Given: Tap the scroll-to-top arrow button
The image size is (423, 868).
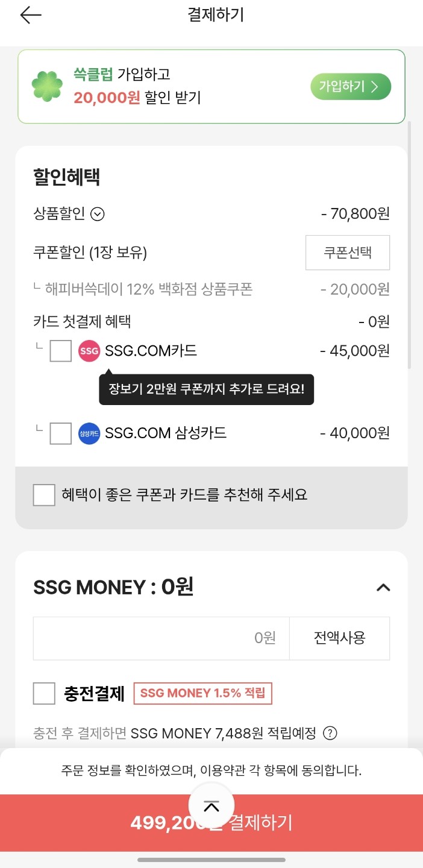Looking at the screenshot, I should pyautogui.click(x=211, y=807).
